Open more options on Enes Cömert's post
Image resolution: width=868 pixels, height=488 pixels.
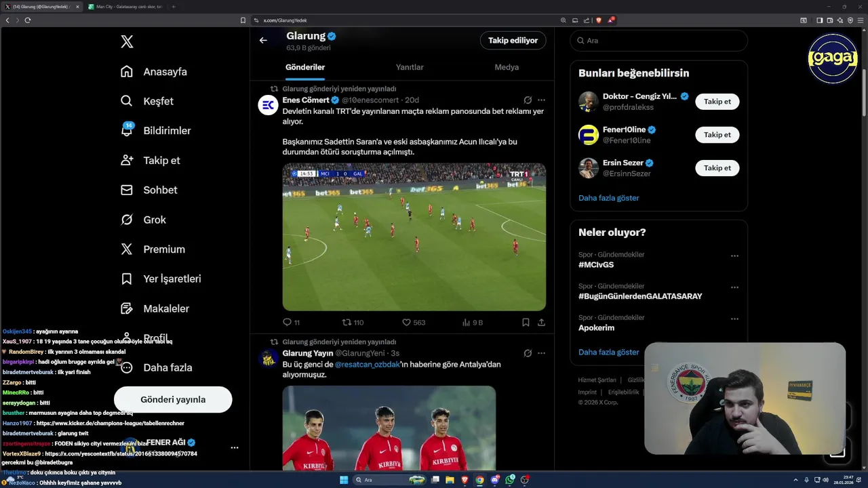541,100
